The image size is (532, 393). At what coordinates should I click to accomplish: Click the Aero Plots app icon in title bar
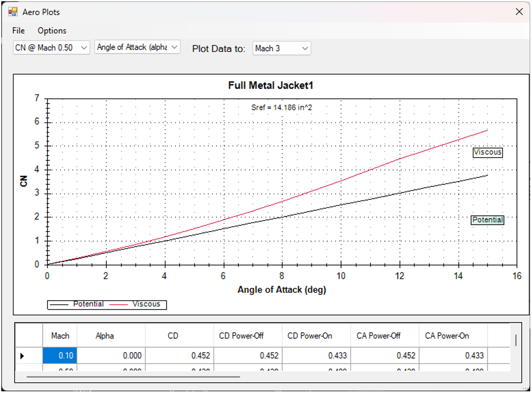pos(13,12)
